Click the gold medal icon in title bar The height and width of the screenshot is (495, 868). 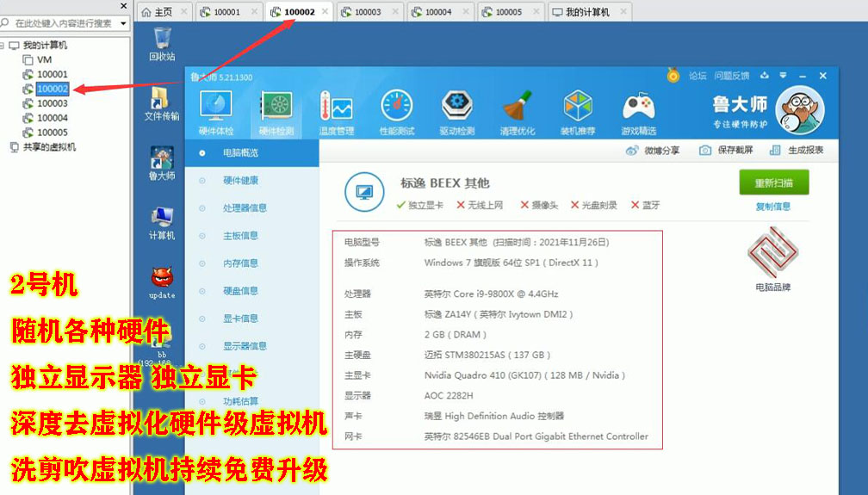tap(673, 75)
